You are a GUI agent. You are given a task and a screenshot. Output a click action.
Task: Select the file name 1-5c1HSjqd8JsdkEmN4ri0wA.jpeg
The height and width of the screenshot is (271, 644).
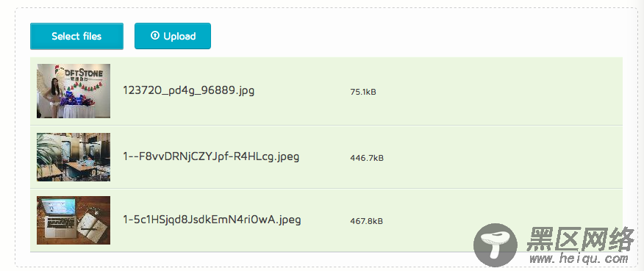[x=212, y=220]
